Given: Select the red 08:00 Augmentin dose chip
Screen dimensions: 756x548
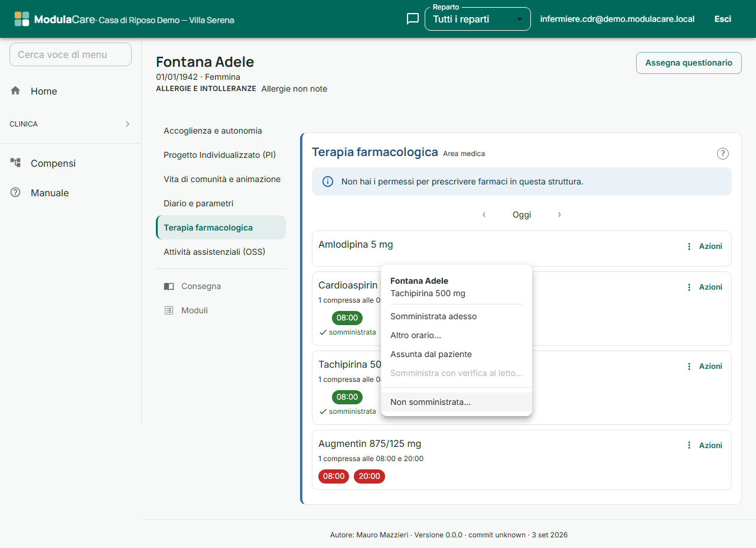Looking at the screenshot, I should pyautogui.click(x=334, y=476).
